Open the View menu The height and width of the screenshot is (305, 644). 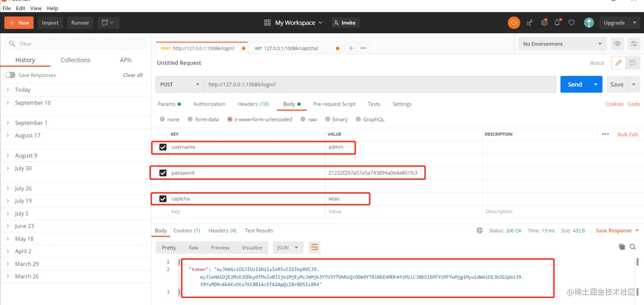point(36,8)
